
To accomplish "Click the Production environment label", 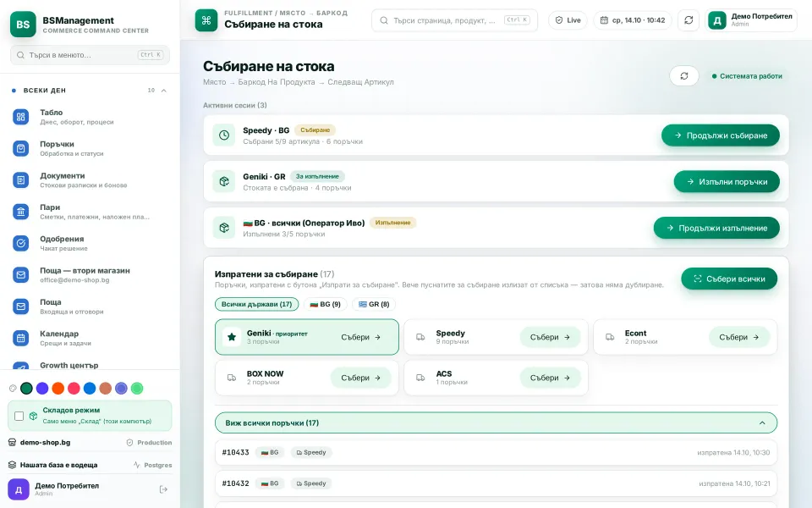I will (x=149, y=443).
